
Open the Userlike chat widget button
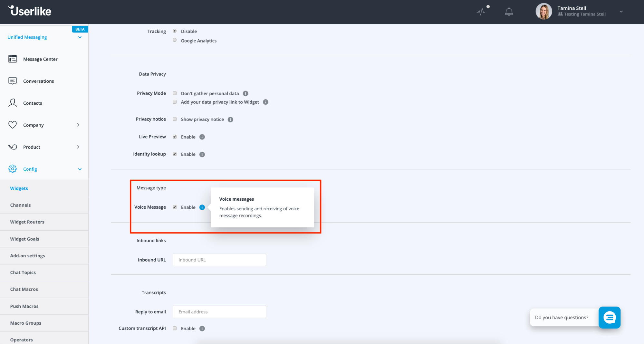pyautogui.click(x=610, y=317)
